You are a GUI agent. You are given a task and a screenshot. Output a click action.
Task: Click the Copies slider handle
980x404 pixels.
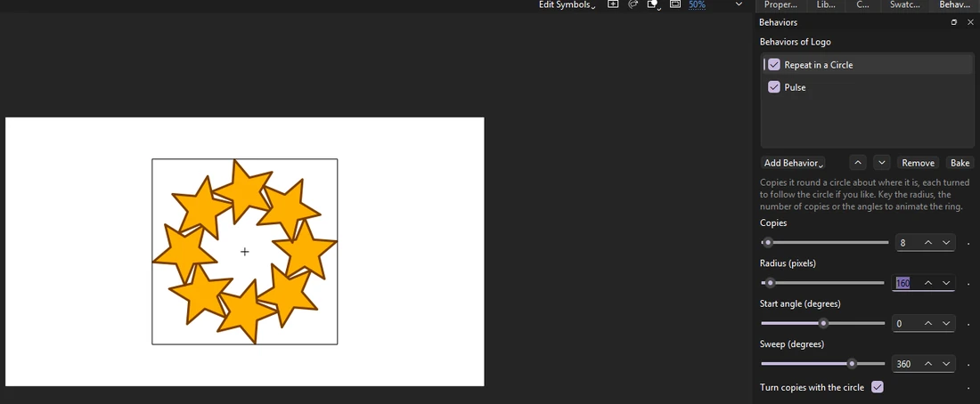point(768,242)
